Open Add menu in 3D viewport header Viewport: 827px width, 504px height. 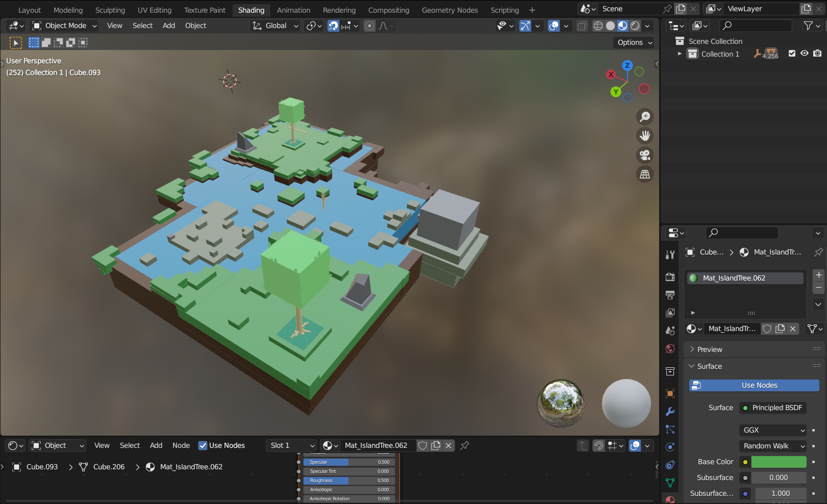click(169, 26)
